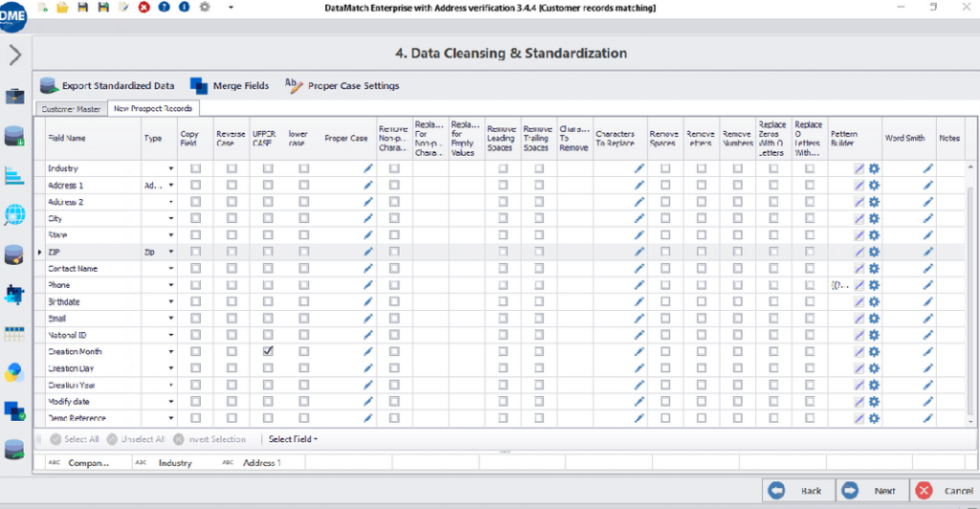Select the Industry column in preview pane
Screen dimensions: 980x509
coord(176,463)
